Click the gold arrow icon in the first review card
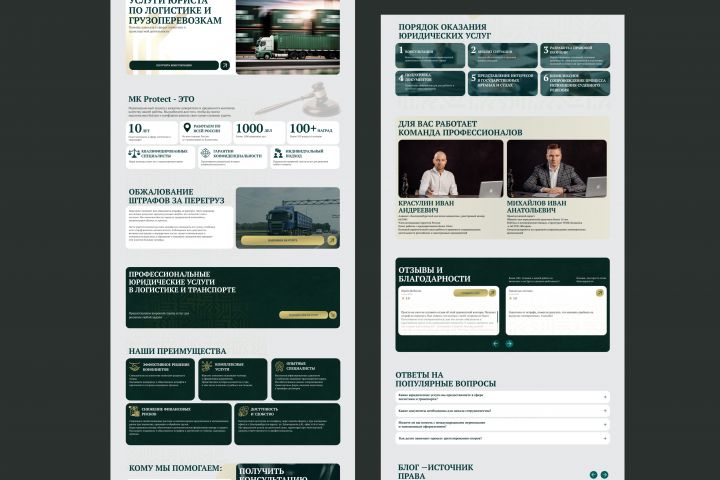 pyautogui.click(x=493, y=293)
